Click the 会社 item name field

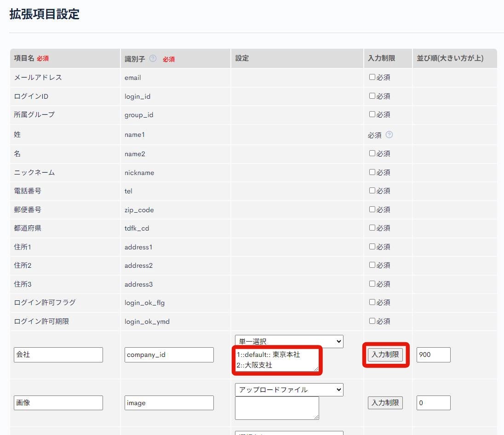coord(58,355)
